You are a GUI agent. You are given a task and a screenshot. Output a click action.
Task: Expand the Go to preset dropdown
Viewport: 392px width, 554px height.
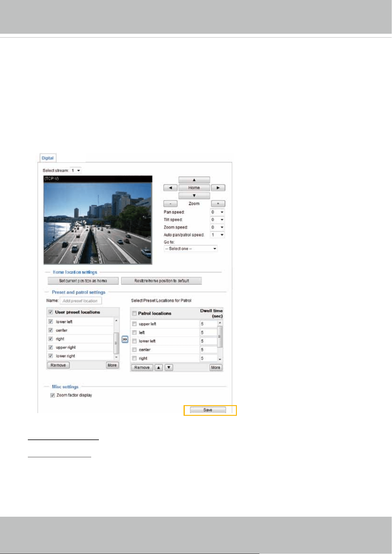click(191, 249)
